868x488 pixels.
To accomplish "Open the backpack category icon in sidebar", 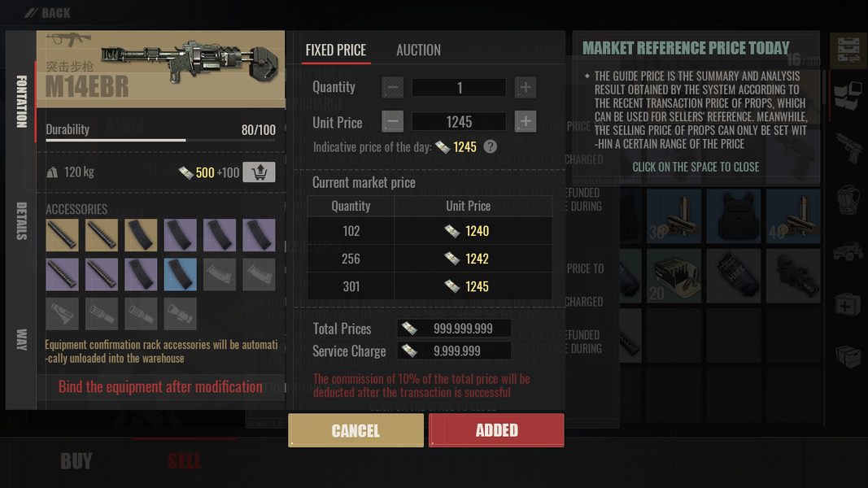I will pyautogui.click(x=848, y=200).
